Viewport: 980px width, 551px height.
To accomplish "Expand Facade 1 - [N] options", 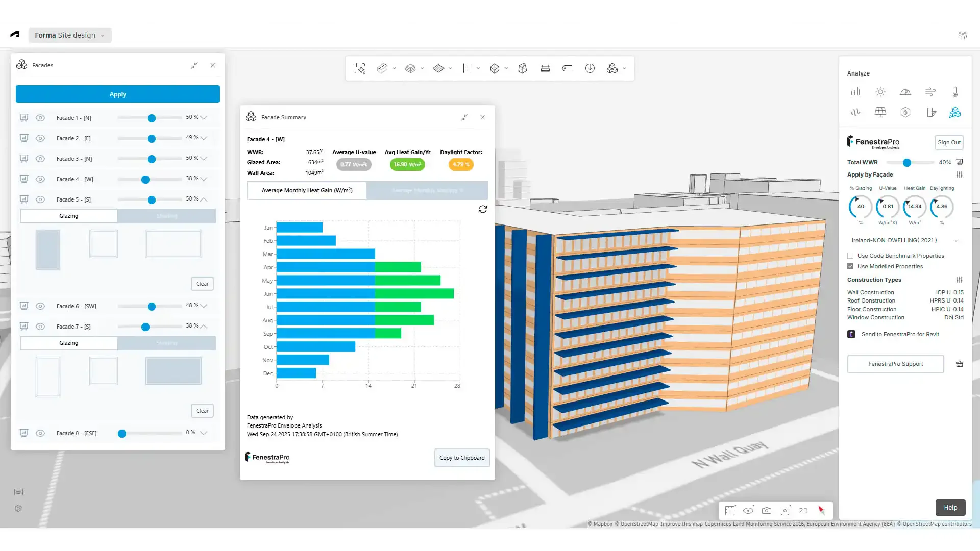I will 204,118.
